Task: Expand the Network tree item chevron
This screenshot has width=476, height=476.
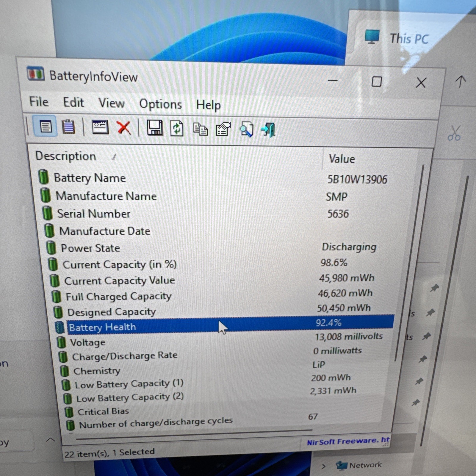Action: coord(324,466)
